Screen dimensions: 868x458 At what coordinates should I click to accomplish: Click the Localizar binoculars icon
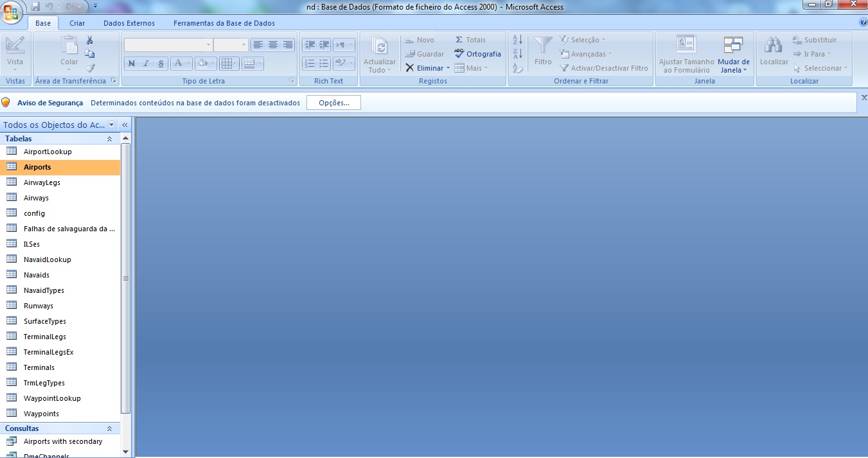(x=773, y=46)
